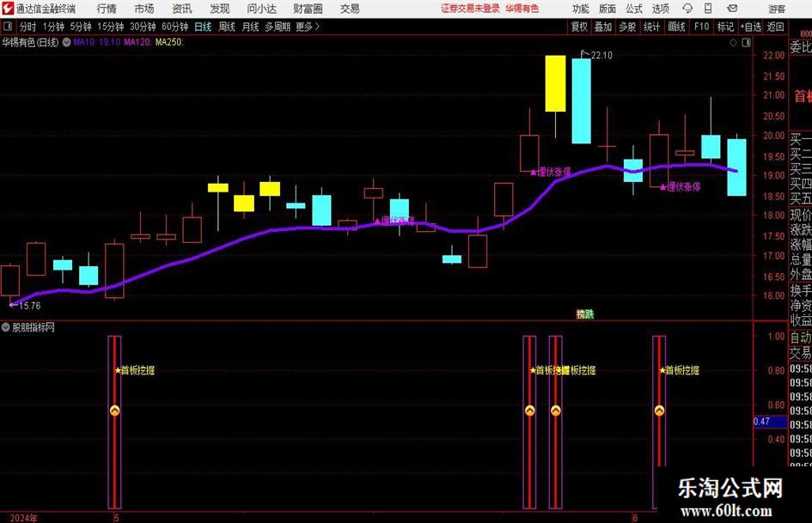Click the 通达信 red logo icon
Image resolution: width=812 pixels, height=523 pixels.
(7, 9)
